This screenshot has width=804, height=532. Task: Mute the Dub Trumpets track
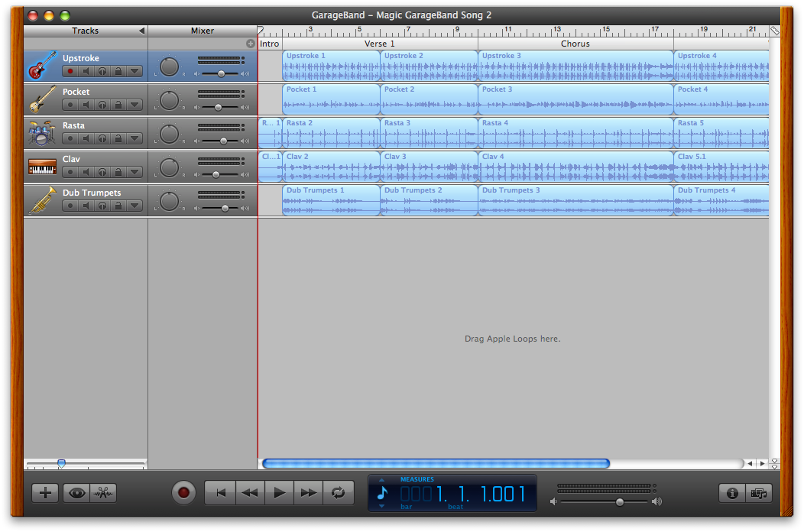pos(86,206)
